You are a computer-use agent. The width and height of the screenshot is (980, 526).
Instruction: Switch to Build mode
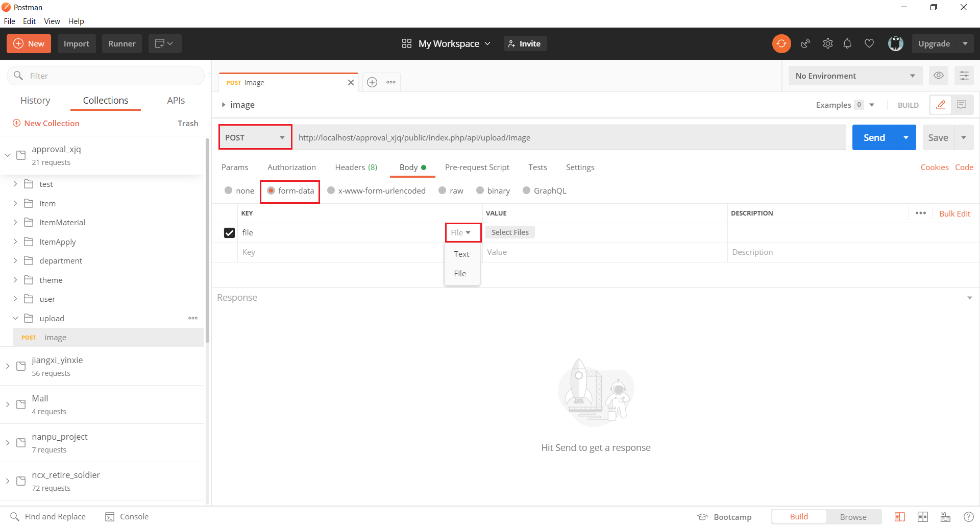pyautogui.click(x=799, y=517)
